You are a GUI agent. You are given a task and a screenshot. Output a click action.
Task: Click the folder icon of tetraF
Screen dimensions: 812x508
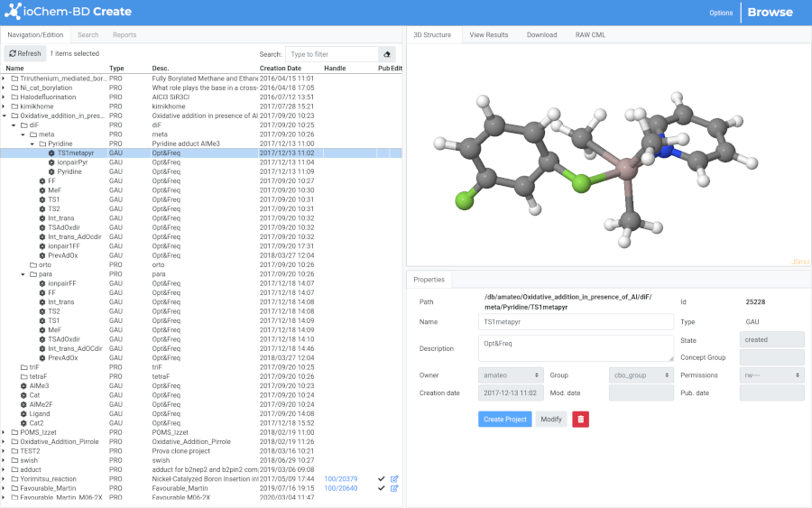pyautogui.click(x=24, y=377)
